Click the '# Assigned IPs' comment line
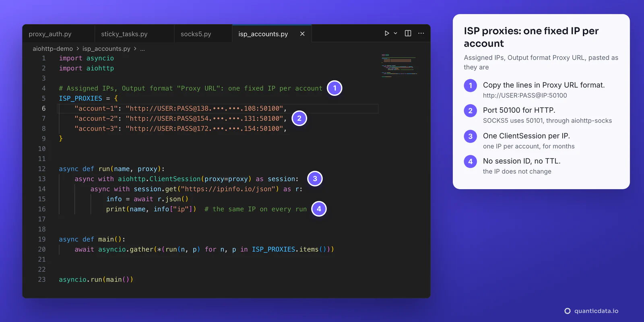The width and height of the screenshot is (644, 322). [x=191, y=89]
